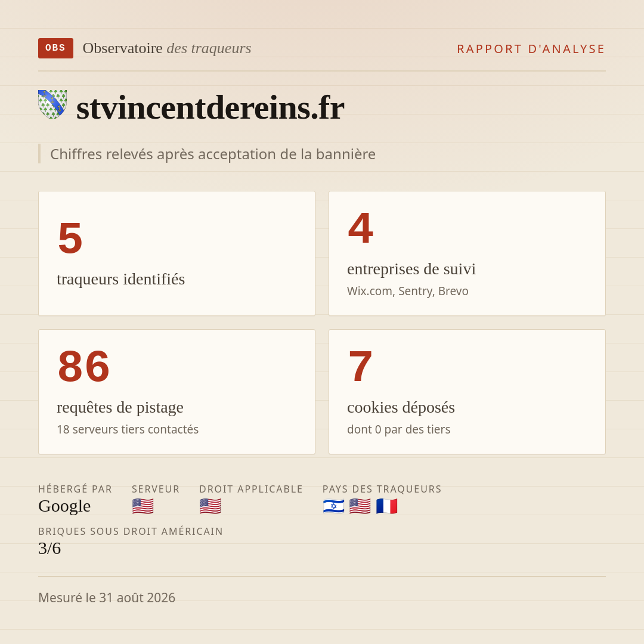The width and height of the screenshot is (644, 644).
Task: Click the 'cookies déposés' label
Action: click(x=401, y=407)
